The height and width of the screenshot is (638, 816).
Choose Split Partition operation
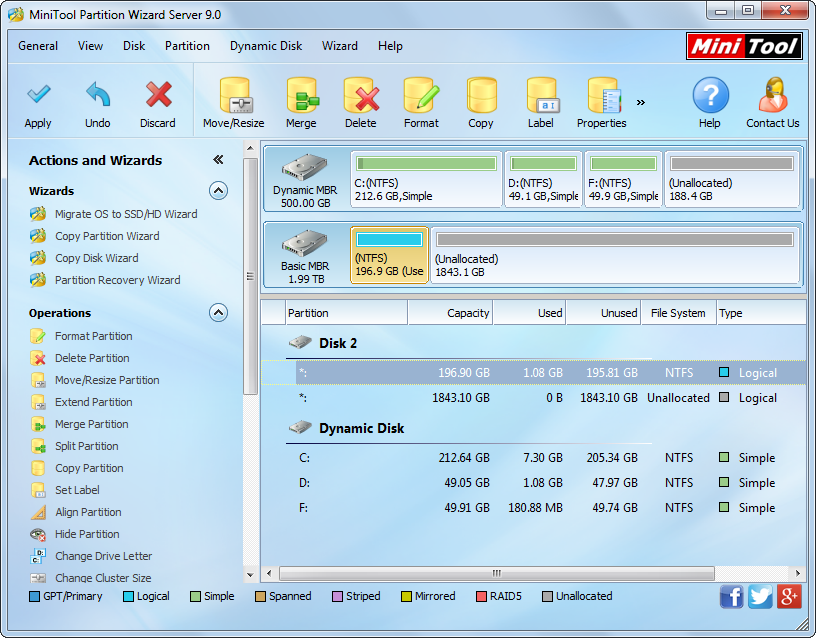[x=87, y=446]
